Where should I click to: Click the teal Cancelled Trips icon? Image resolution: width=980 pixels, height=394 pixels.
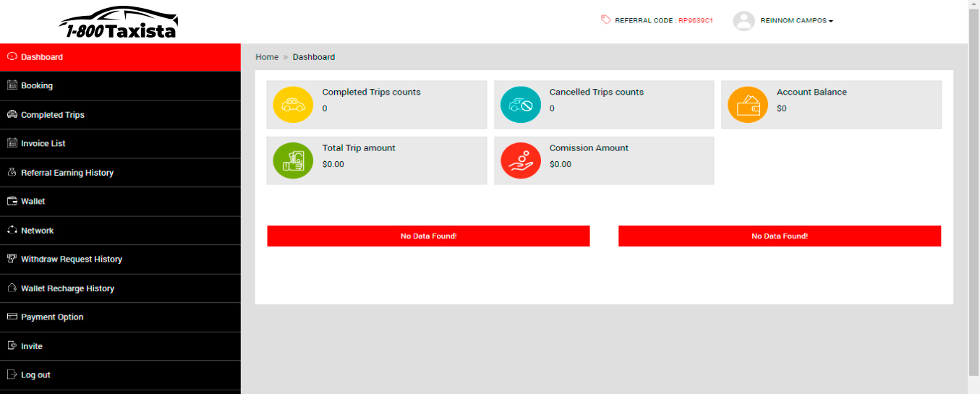tap(521, 105)
